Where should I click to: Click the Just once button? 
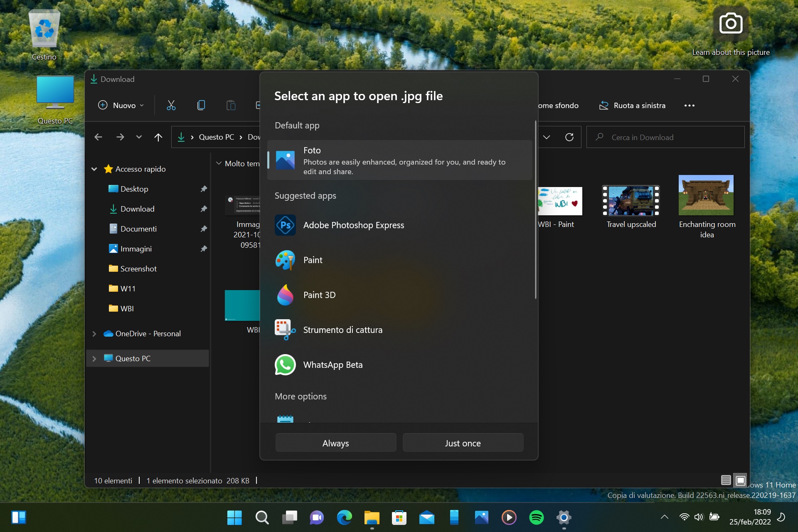463,443
